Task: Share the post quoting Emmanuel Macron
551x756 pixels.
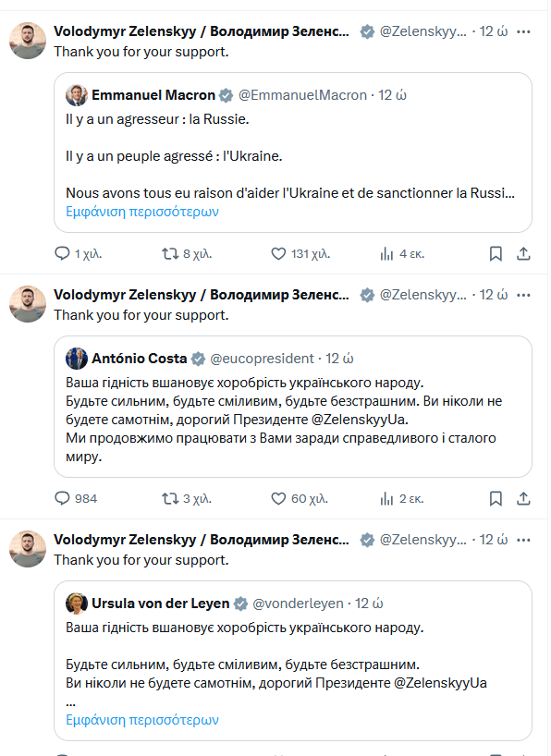Action: tap(523, 253)
